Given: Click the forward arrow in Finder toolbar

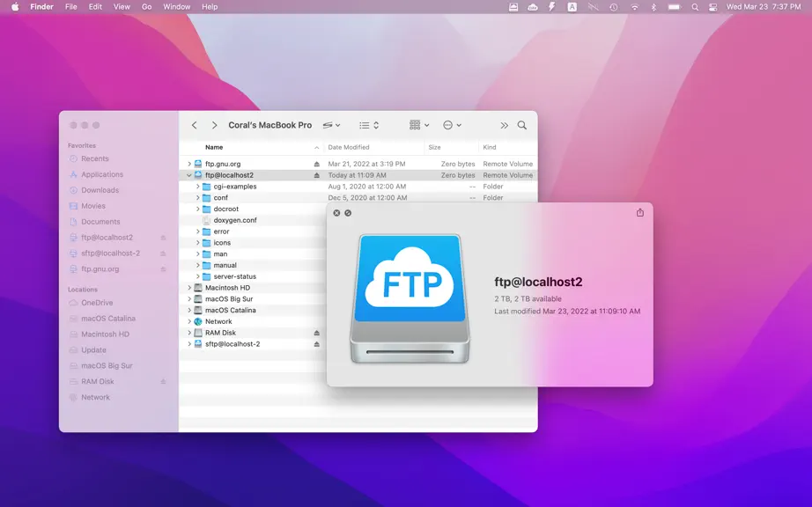Looking at the screenshot, I should pyautogui.click(x=214, y=125).
